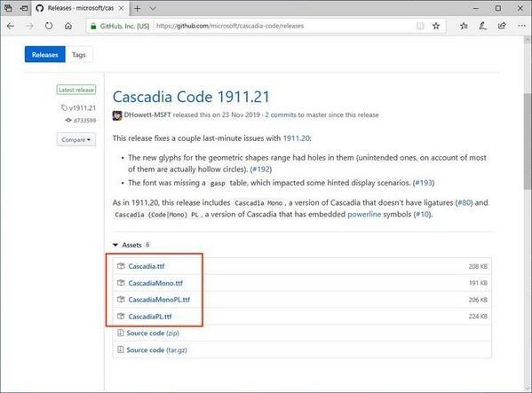Image resolution: width=532 pixels, height=393 pixels.
Task: Open the Settings and more ellipsis
Action: click(521, 26)
